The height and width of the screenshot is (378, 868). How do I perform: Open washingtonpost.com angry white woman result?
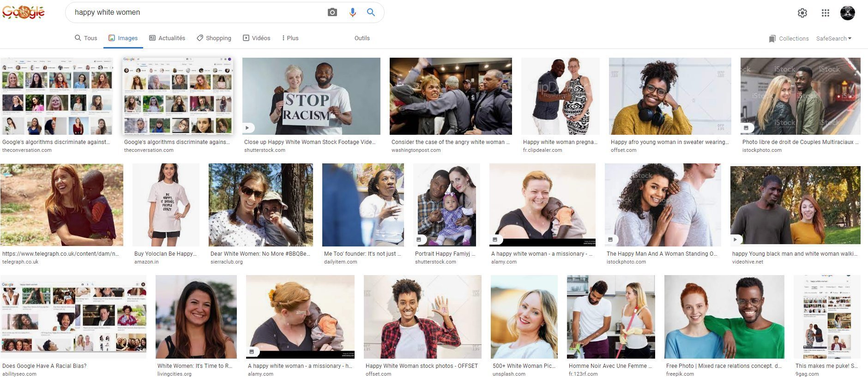[451, 96]
